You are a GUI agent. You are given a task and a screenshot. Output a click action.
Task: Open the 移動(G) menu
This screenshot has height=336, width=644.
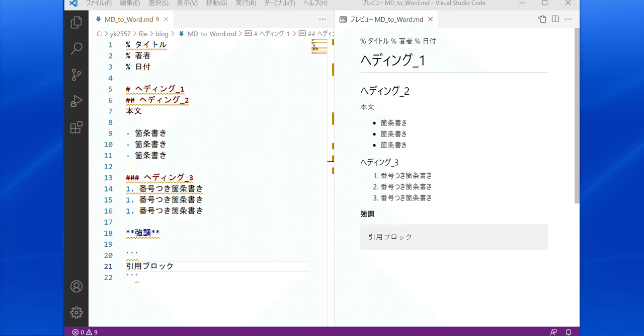pyautogui.click(x=216, y=4)
